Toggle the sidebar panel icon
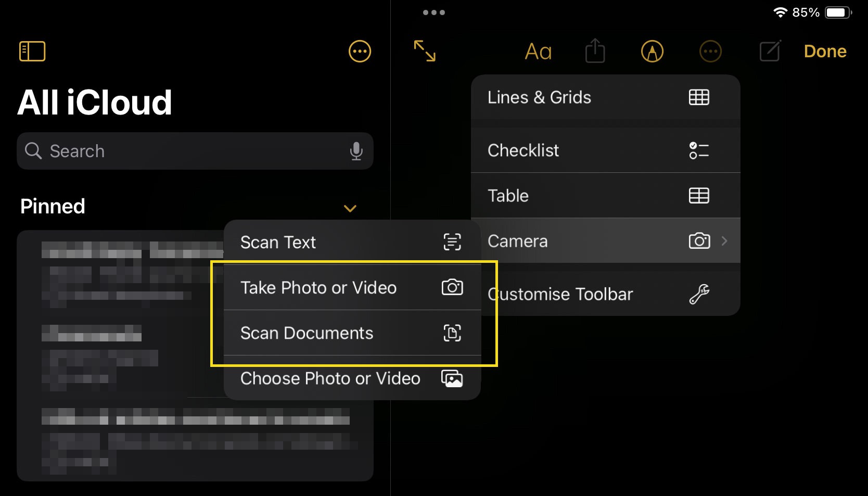Image resolution: width=868 pixels, height=496 pixels. pos(32,52)
